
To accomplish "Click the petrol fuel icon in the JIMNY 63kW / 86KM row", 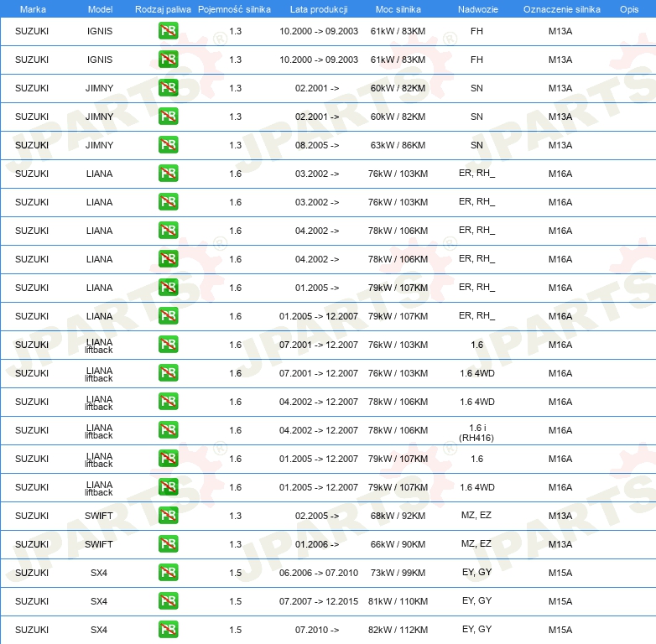I will (x=168, y=145).
